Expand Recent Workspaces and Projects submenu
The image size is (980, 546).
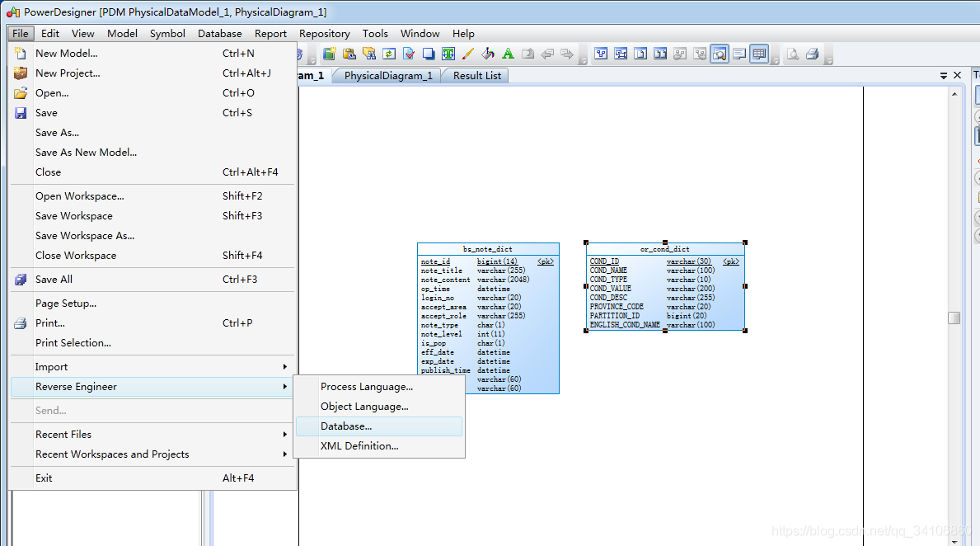click(x=152, y=454)
